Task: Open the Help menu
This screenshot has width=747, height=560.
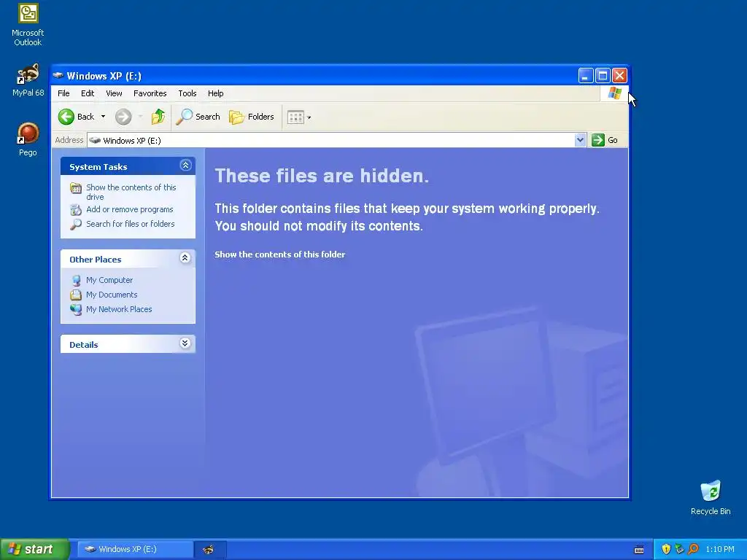Action: click(x=215, y=93)
